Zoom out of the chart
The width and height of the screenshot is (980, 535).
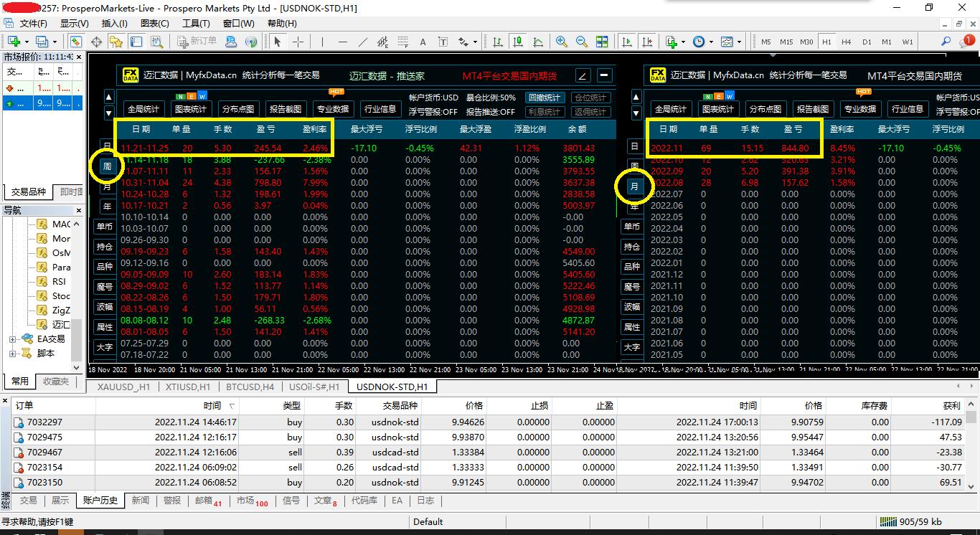tap(582, 42)
